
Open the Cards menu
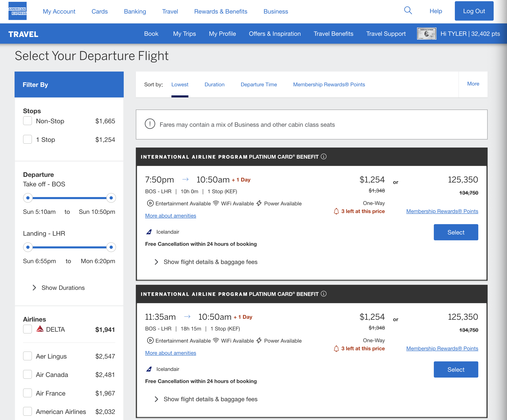coord(100,11)
